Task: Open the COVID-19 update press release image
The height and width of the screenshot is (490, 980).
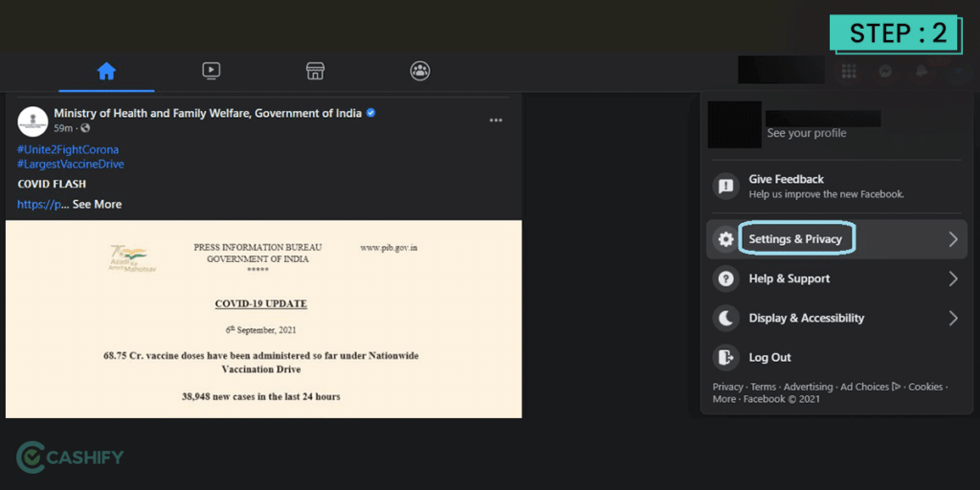Action: point(264,319)
